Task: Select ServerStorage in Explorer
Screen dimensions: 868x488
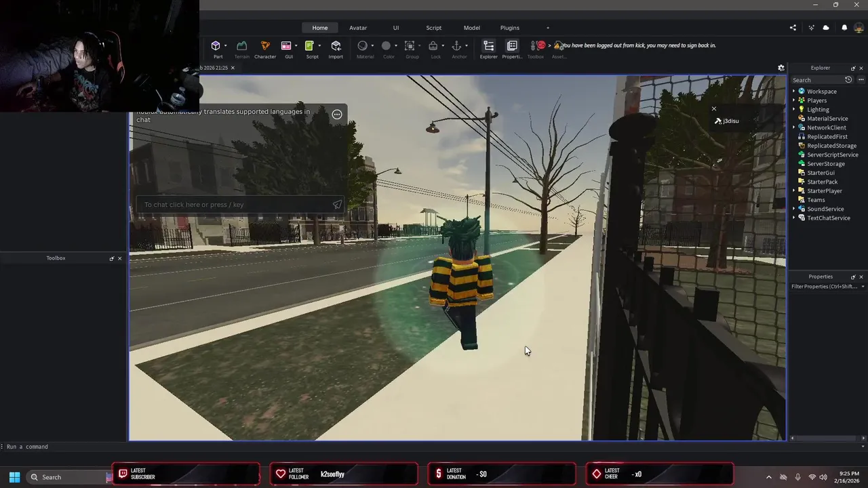Action: 825,163
